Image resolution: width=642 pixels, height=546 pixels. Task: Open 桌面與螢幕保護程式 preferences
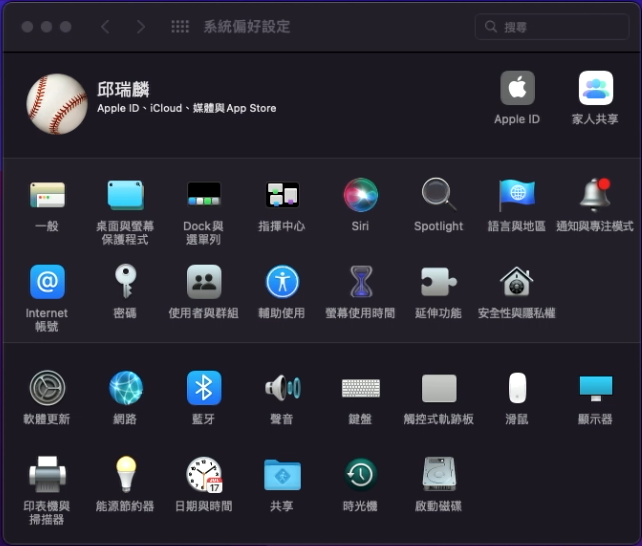point(125,195)
